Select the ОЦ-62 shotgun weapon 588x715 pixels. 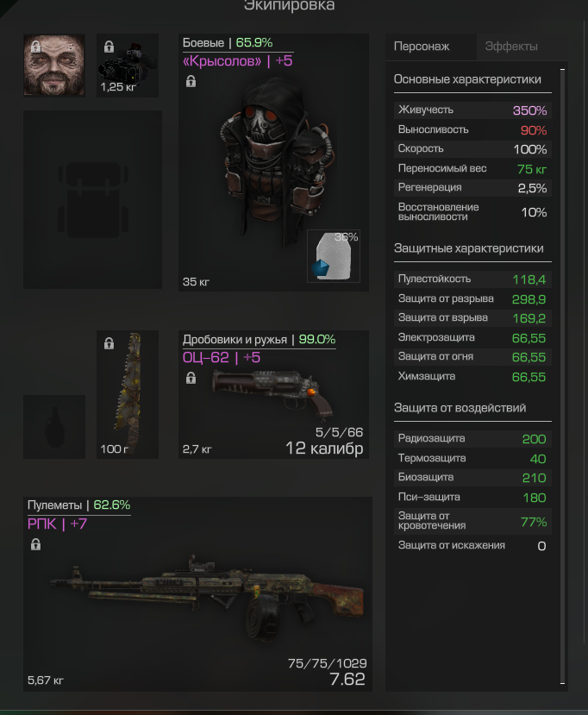point(273,394)
